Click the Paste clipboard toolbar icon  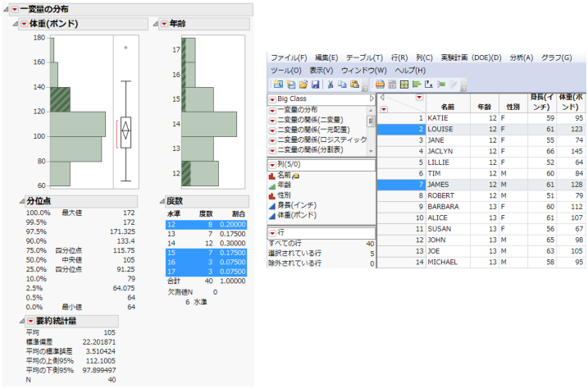click(354, 85)
